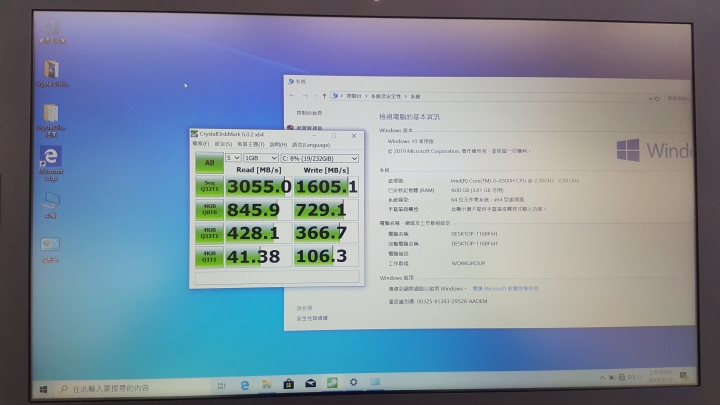Image resolution: width=720 pixels, height=405 pixels.
Task: Click the WORKGROUP value
Action: coord(468,263)
